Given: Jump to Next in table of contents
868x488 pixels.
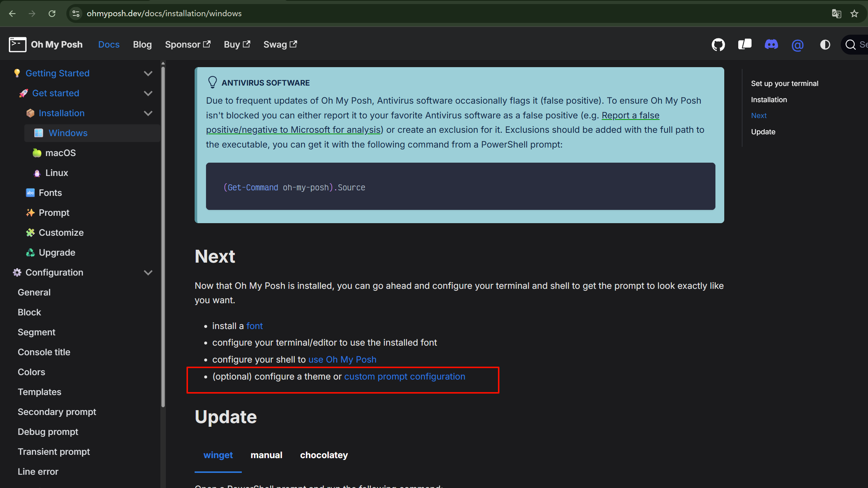Looking at the screenshot, I should [759, 116].
